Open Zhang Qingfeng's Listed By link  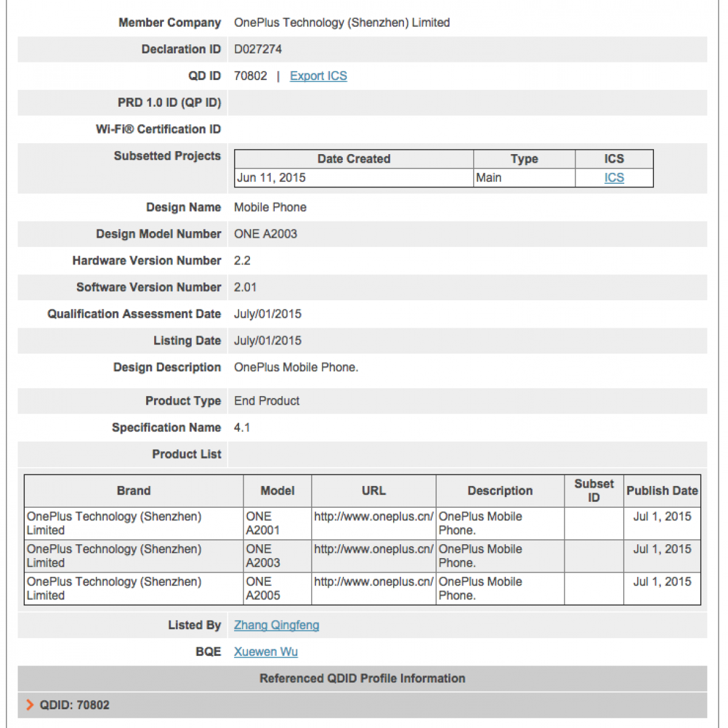[x=276, y=625]
